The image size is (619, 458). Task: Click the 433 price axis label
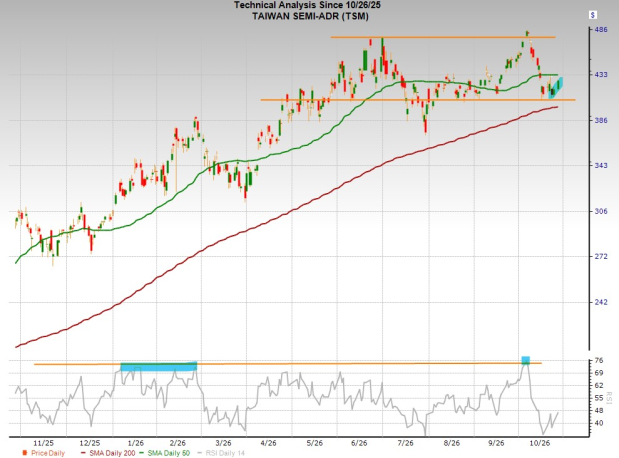click(601, 75)
